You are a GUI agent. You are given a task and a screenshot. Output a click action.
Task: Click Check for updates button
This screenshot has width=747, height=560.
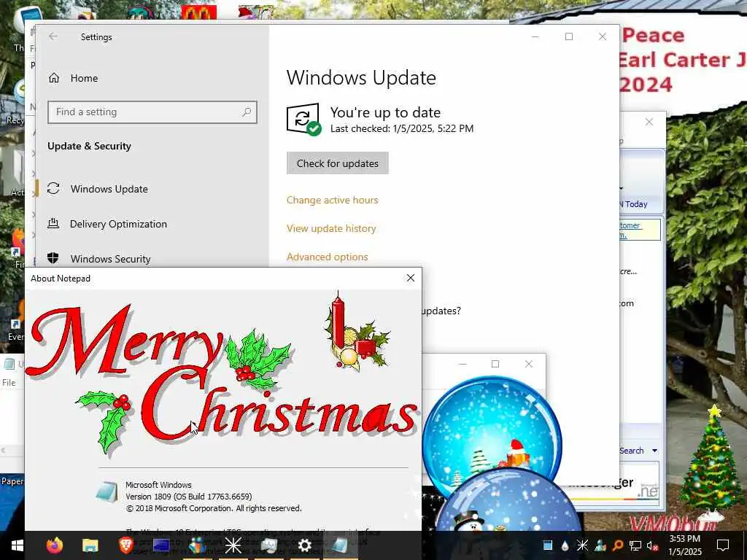coord(337,163)
